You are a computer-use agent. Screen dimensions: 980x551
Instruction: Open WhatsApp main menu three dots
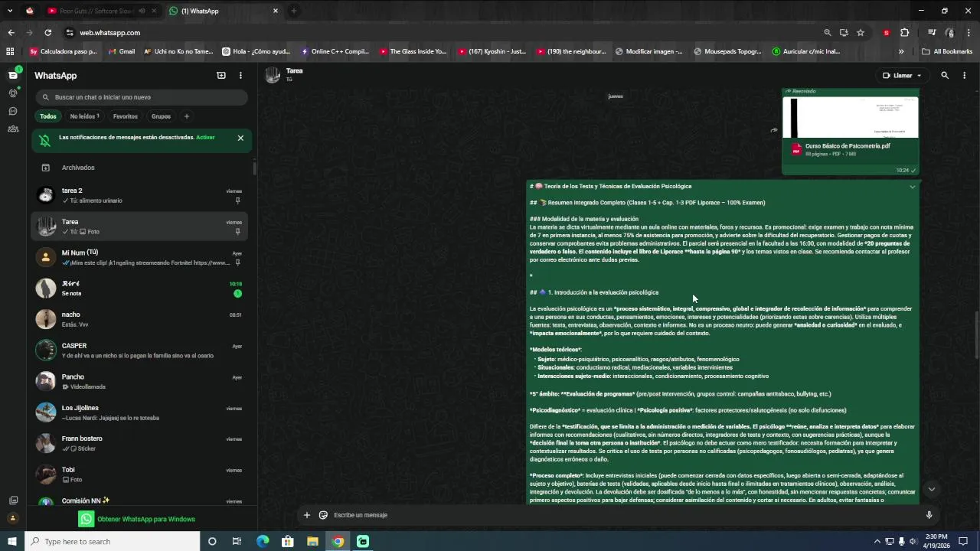tap(240, 76)
